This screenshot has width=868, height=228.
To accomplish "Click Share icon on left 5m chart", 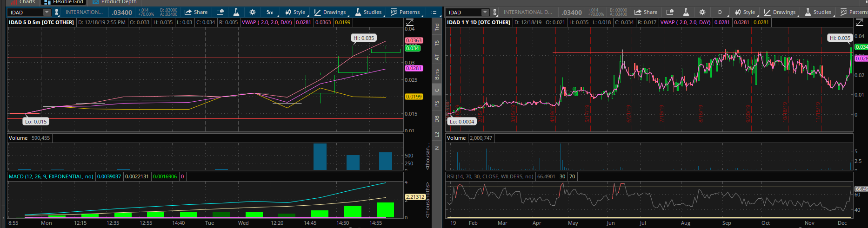I will (196, 12).
